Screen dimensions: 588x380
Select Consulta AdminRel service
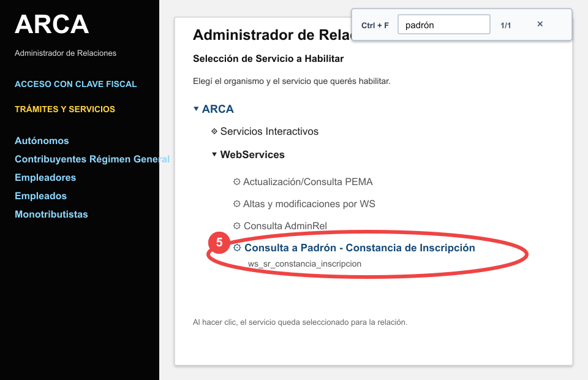(x=285, y=226)
